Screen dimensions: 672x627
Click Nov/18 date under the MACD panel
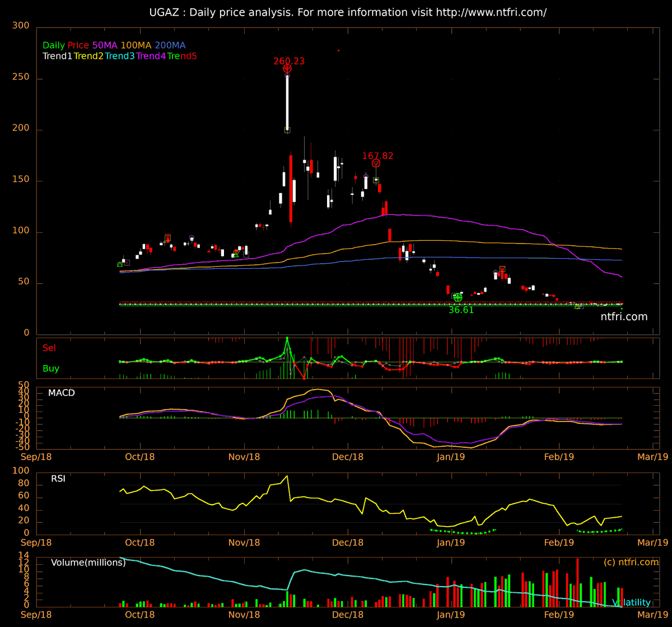245,456
